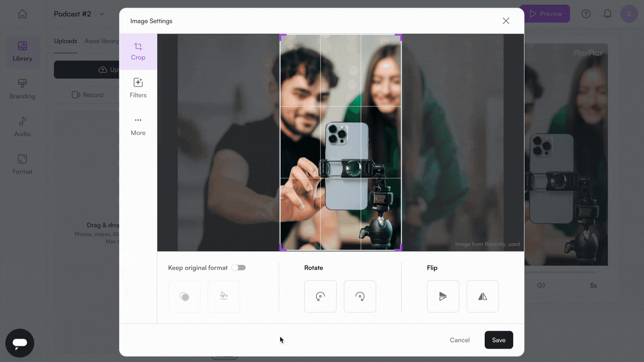Go to the Home icon
644x362 pixels.
click(22, 14)
